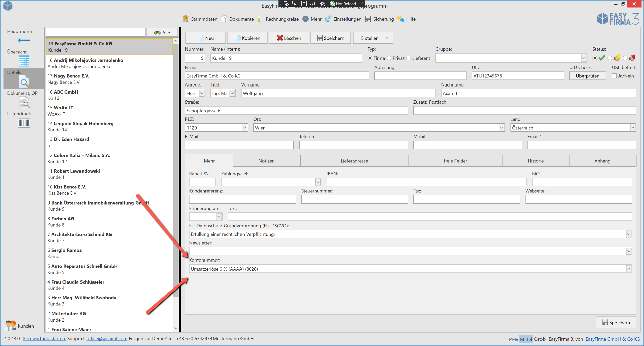
Task: Click the E-Mail input field
Action: 239,145
